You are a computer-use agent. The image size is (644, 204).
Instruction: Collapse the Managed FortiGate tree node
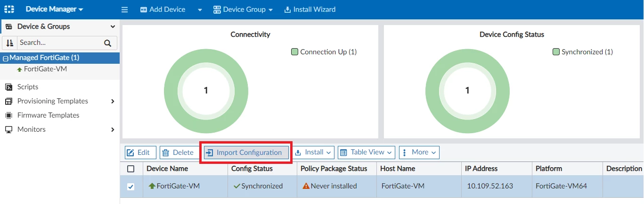(x=6, y=58)
